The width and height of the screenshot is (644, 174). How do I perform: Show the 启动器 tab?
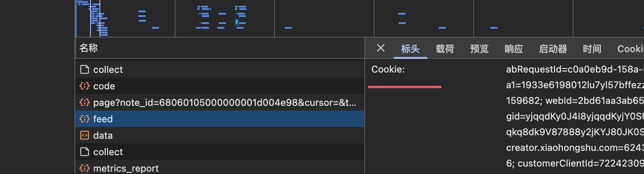[553, 49]
